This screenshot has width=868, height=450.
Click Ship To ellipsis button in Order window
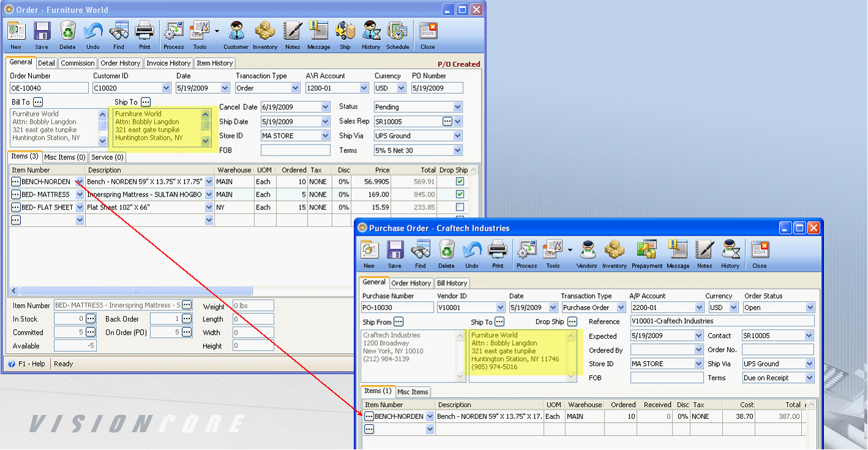(x=145, y=102)
